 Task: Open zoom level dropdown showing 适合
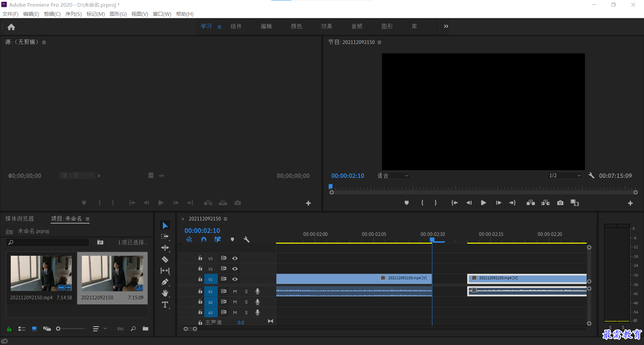tap(392, 176)
